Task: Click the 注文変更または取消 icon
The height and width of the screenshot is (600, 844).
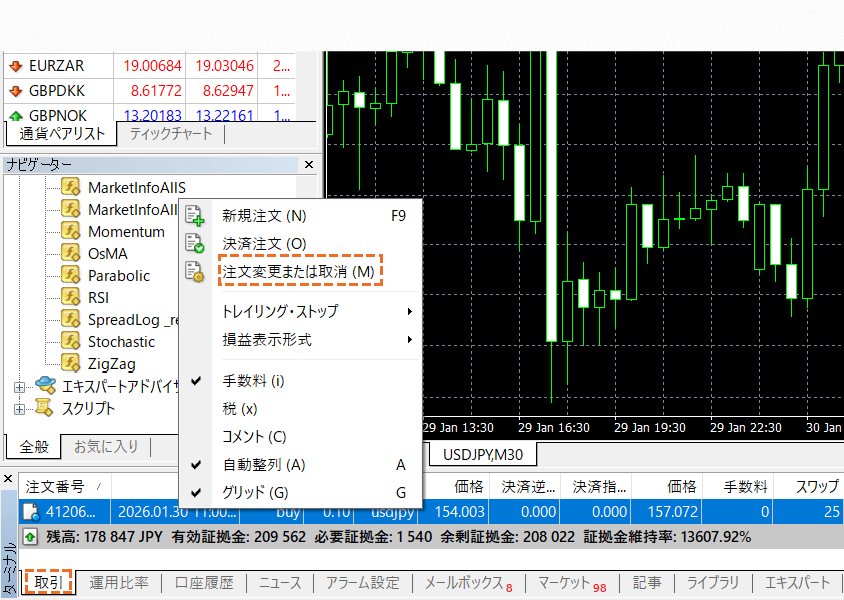Action: [196, 270]
